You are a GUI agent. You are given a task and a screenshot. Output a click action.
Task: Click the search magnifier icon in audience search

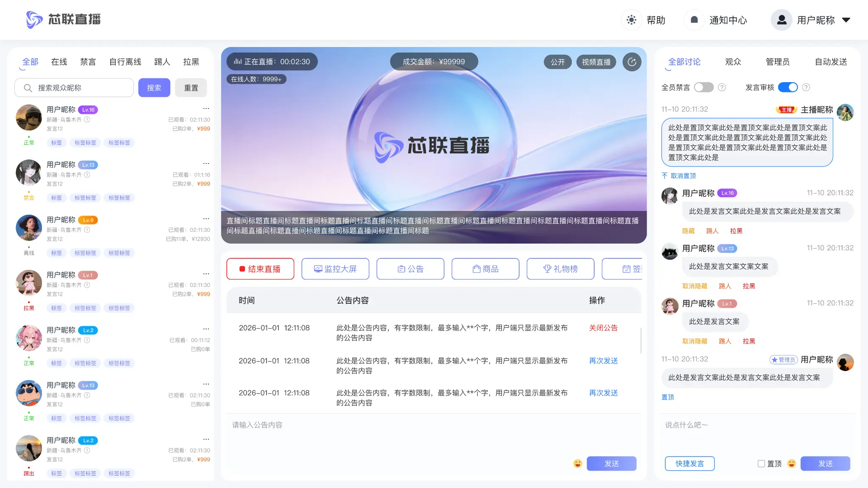click(x=28, y=88)
